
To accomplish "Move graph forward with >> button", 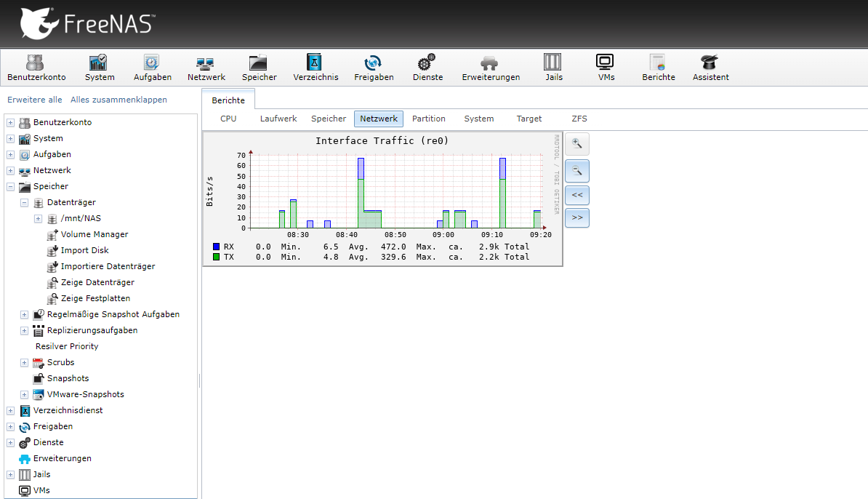I will [576, 217].
